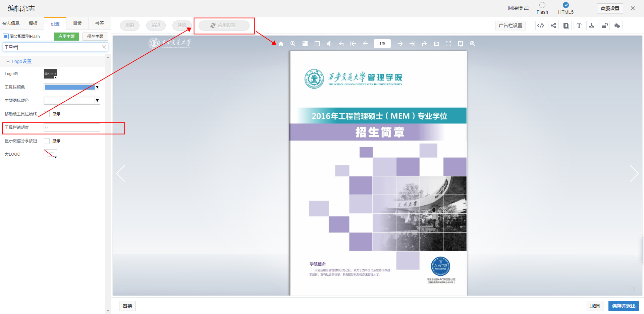Image resolution: width=644 pixels, height=314 pixels.
Task: Open the WeChat settings icon
Action: pyautogui.click(x=617, y=25)
